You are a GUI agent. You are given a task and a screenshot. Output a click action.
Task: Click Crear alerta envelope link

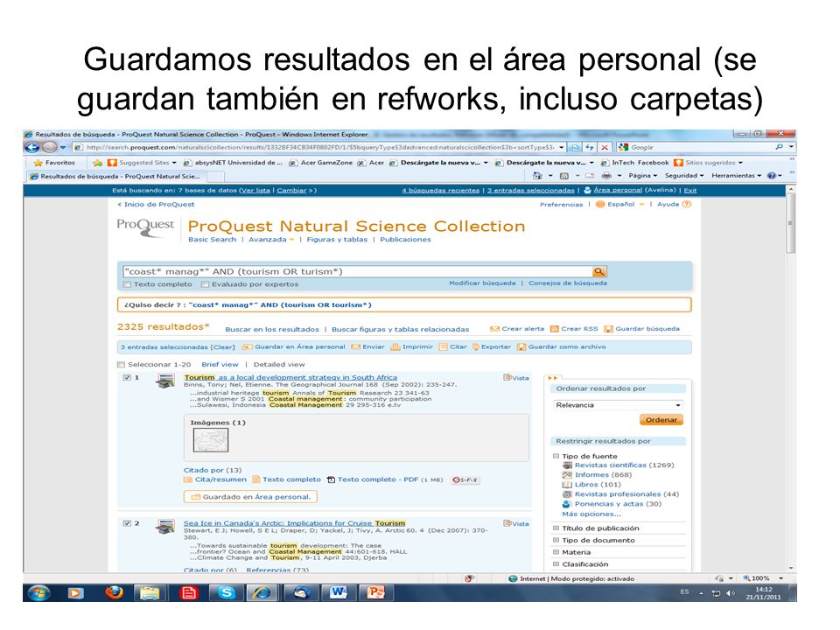(517, 329)
